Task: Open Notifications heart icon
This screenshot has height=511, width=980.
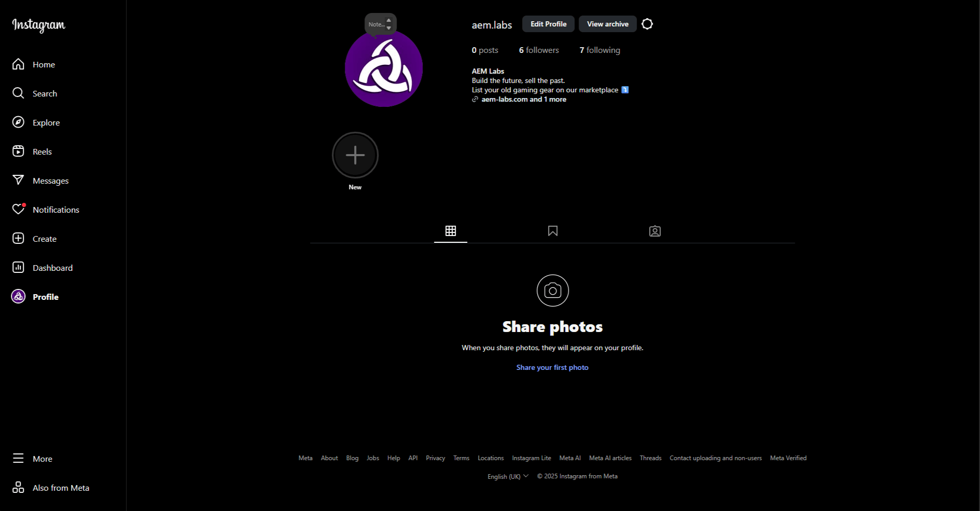Action: click(x=18, y=210)
